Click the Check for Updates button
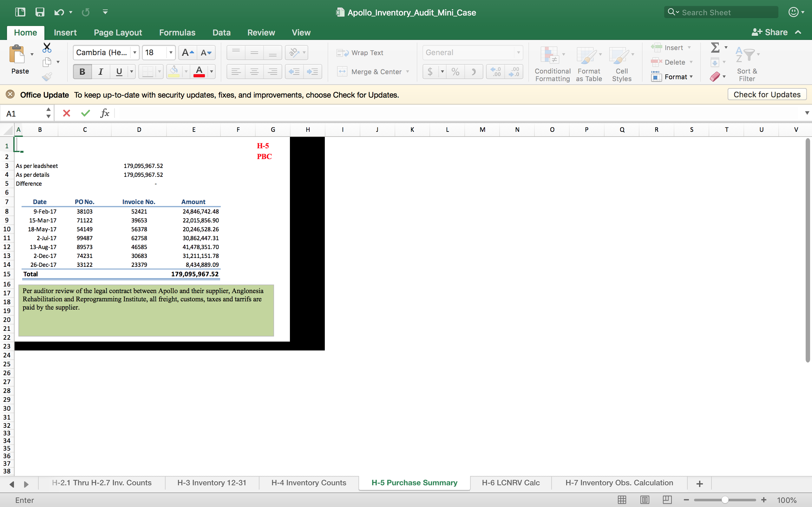The image size is (812, 507). [767, 94]
